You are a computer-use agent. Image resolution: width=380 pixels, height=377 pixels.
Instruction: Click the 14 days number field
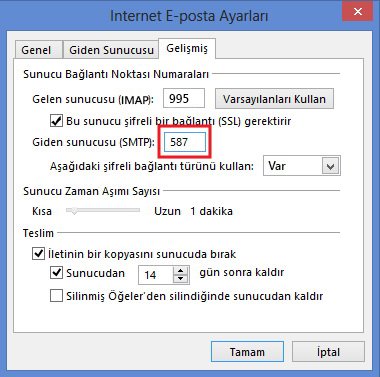[x=156, y=275]
